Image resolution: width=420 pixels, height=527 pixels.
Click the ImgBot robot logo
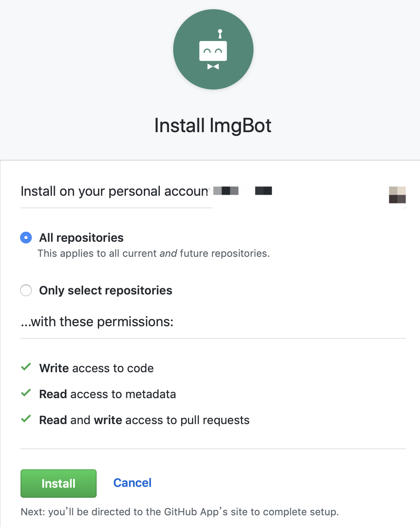213,49
